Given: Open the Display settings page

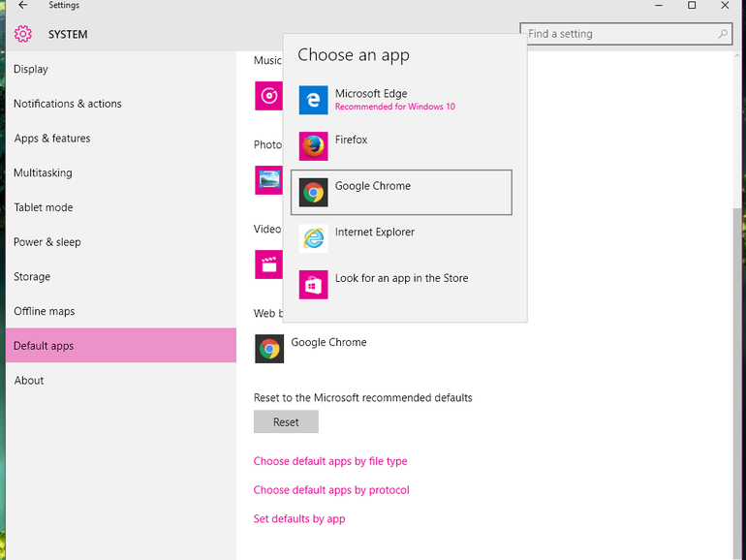Looking at the screenshot, I should coord(121,69).
